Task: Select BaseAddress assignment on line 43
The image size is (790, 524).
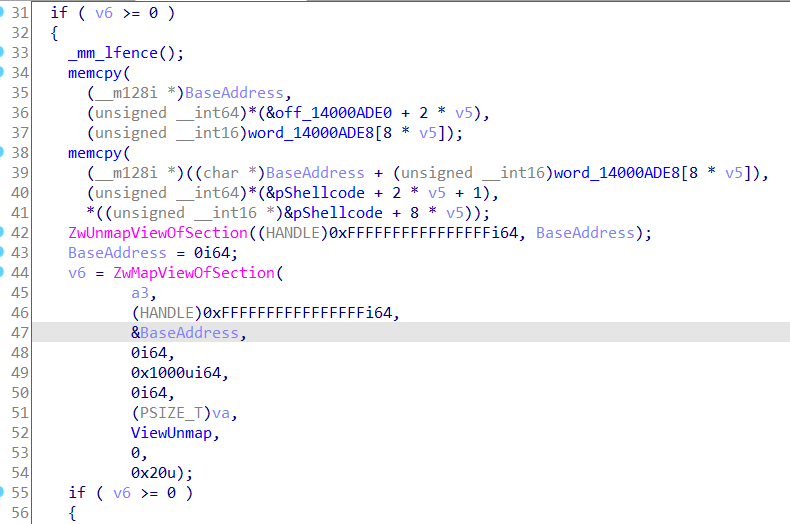Action: (117, 253)
